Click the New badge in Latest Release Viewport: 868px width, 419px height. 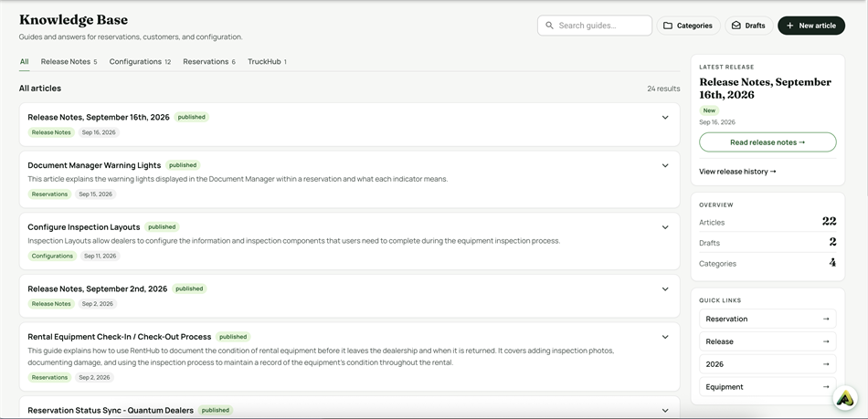(x=709, y=110)
